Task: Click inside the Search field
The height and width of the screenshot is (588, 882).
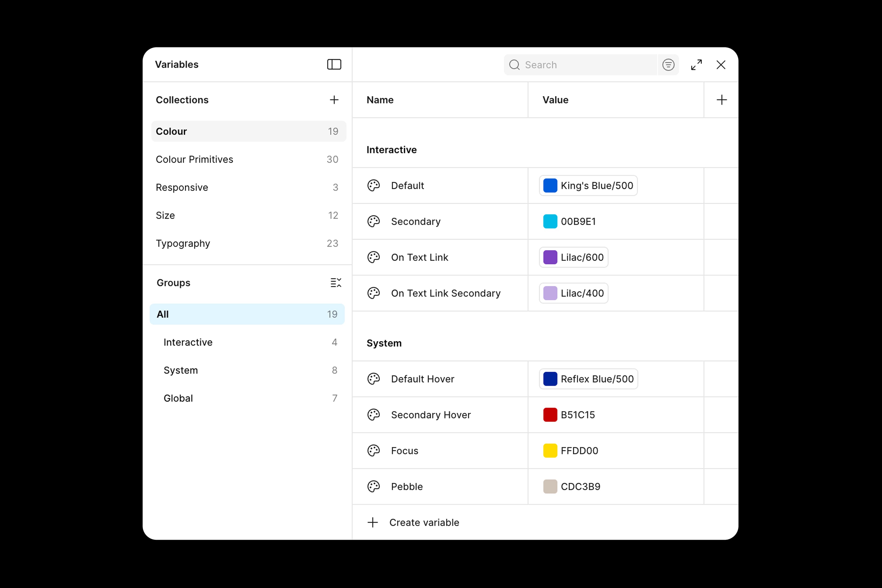Action: pos(581,65)
